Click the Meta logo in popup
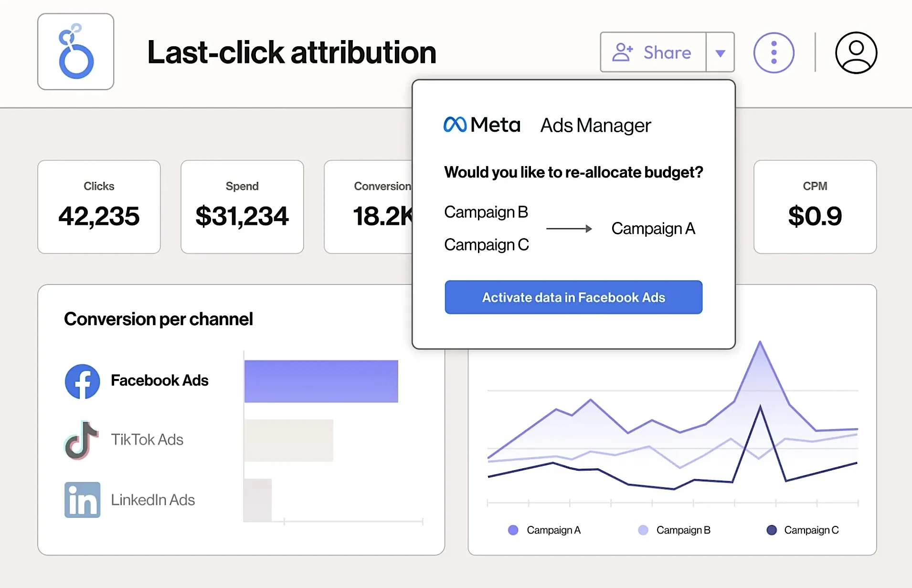 [x=482, y=125]
